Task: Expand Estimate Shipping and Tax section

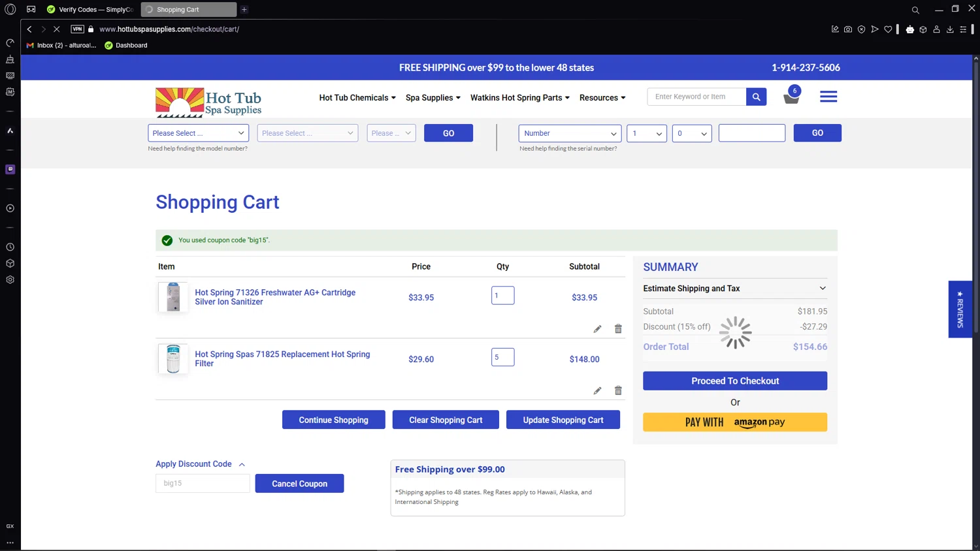Action: 735,289
